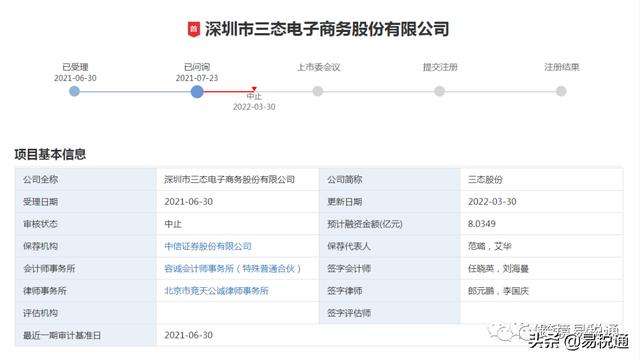Click the 已受理 timeline node dot
The width and height of the screenshot is (640, 360).
point(74,91)
